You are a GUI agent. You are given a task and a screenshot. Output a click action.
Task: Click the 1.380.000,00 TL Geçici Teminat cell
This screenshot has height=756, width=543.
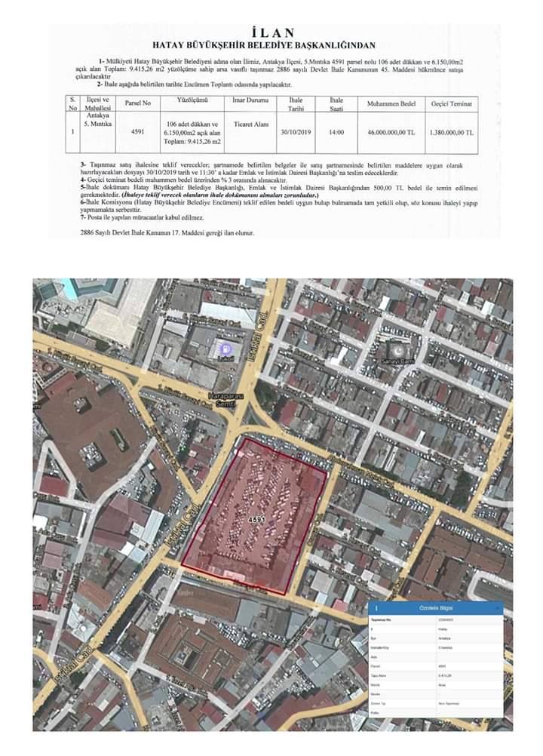(x=452, y=131)
